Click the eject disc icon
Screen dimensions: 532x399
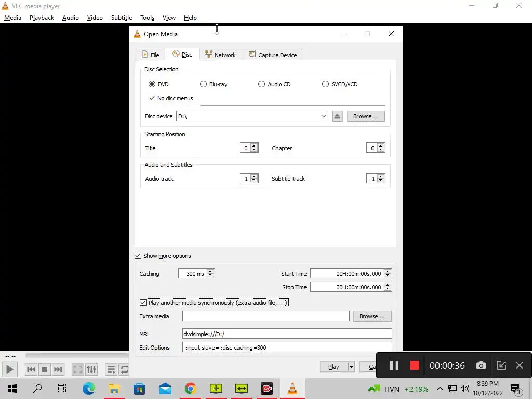pos(337,116)
